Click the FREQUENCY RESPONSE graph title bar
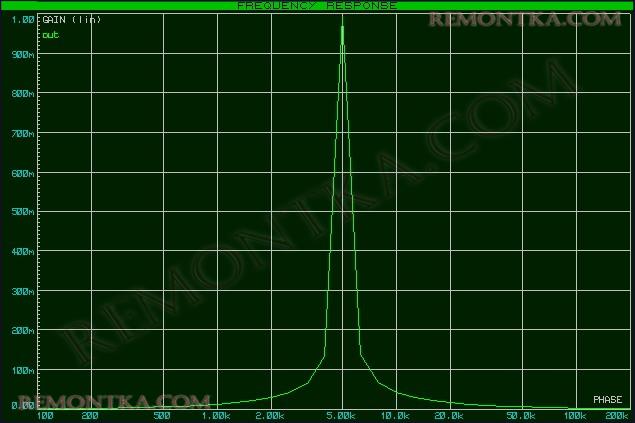635x423 pixels. click(x=317, y=5)
